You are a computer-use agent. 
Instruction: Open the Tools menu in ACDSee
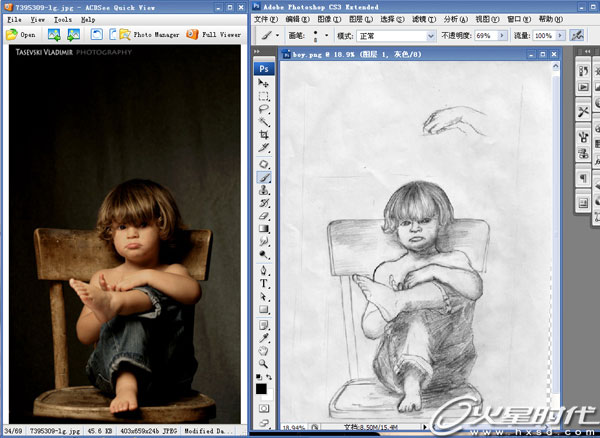coord(62,19)
